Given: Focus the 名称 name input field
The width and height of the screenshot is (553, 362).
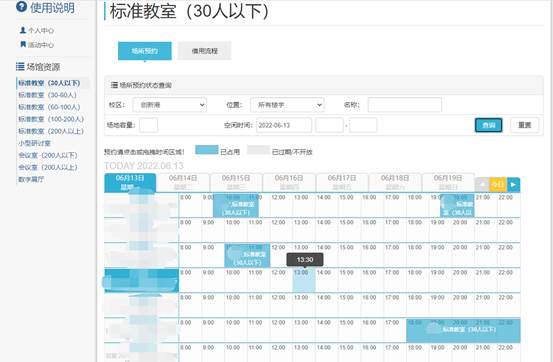Looking at the screenshot, I should pyautogui.click(x=405, y=105).
